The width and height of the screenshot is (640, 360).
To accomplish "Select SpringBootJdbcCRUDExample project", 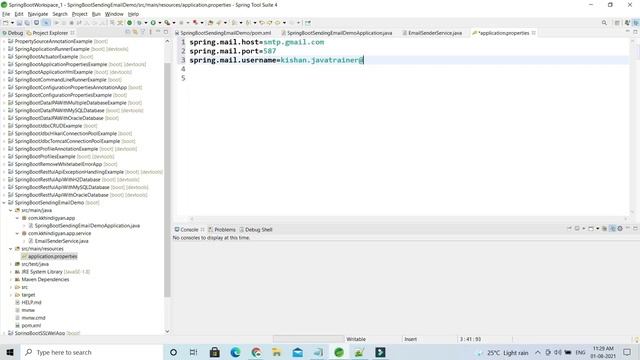I will [48, 126].
